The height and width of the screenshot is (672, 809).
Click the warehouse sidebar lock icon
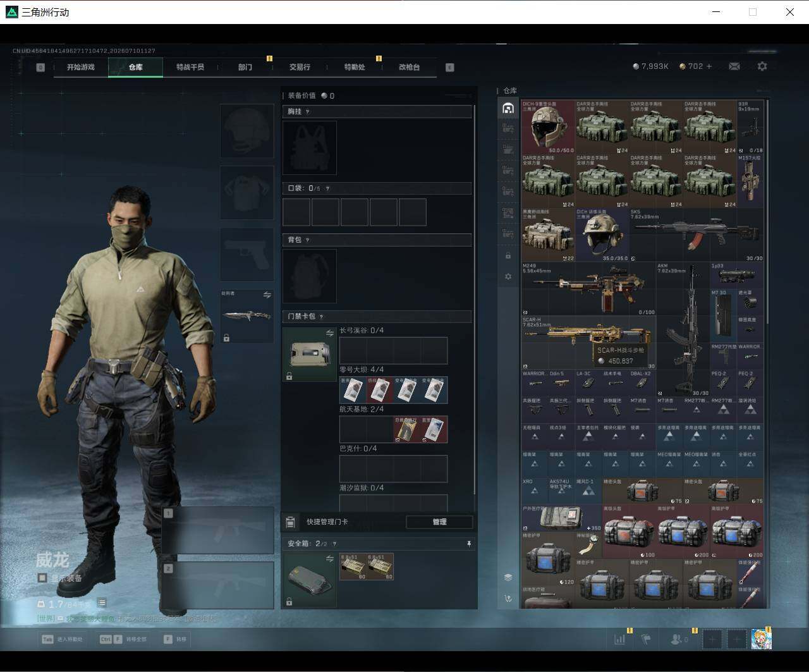tap(508, 255)
